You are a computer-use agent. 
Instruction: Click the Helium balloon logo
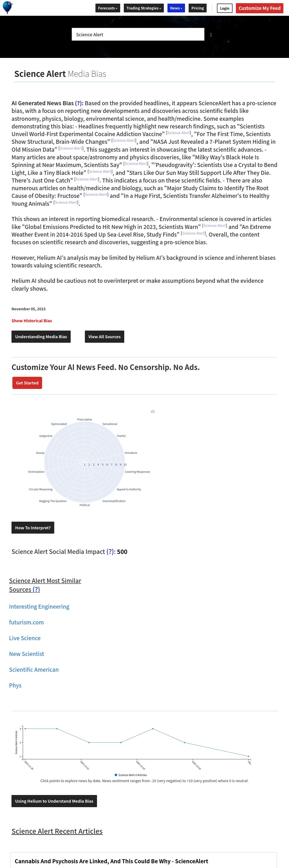point(7,7)
